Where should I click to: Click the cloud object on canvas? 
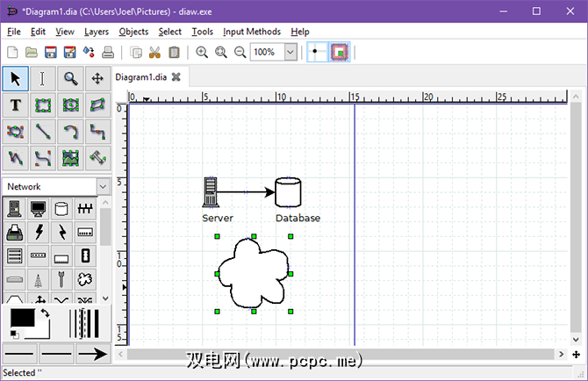tap(253, 273)
